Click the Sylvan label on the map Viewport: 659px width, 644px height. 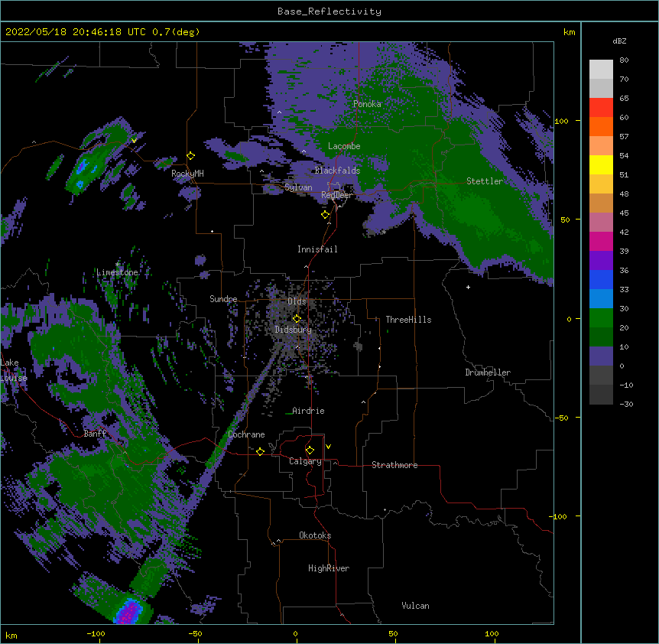pos(298,187)
